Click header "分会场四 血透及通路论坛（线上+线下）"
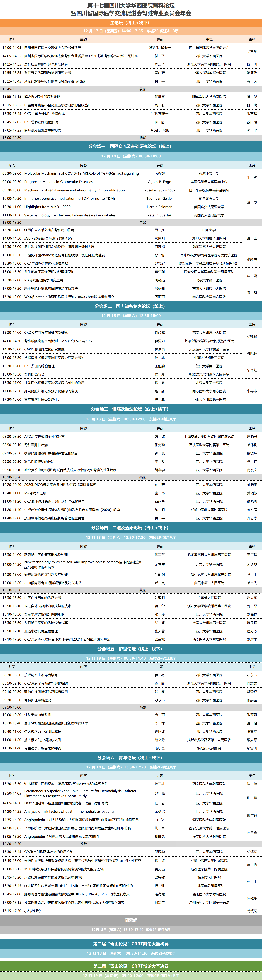Viewport: 262px width, 980px height. coord(131,528)
